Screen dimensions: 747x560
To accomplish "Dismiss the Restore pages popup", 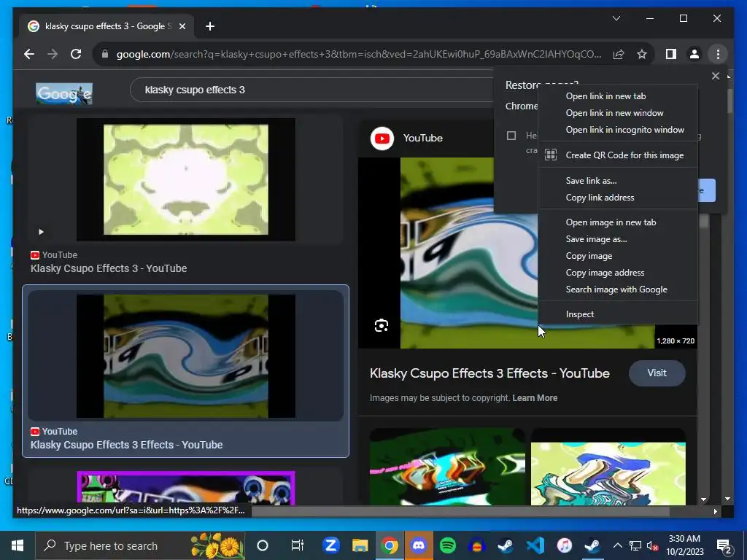I will pos(715,76).
